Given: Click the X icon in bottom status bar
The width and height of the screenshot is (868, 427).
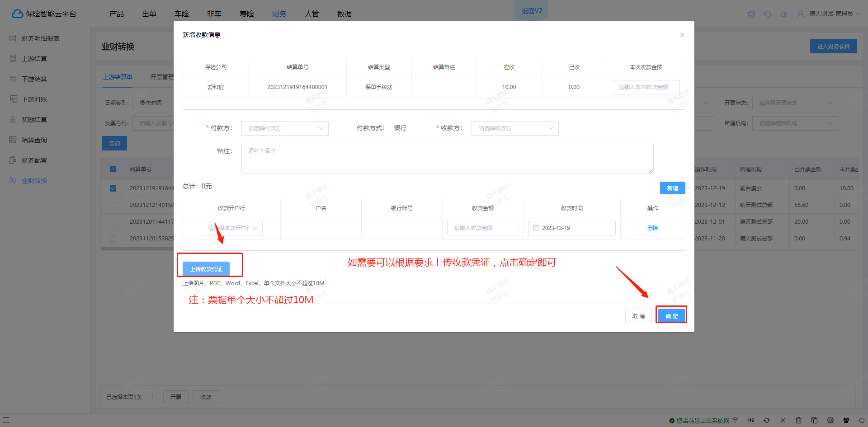Looking at the screenshot, I should [783, 420].
